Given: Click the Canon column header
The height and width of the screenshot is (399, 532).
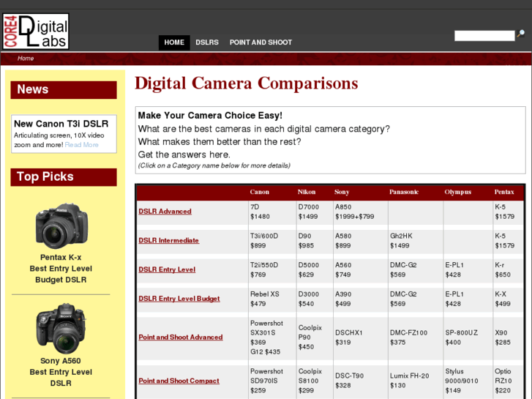Looking at the screenshot, I should 260,193.
